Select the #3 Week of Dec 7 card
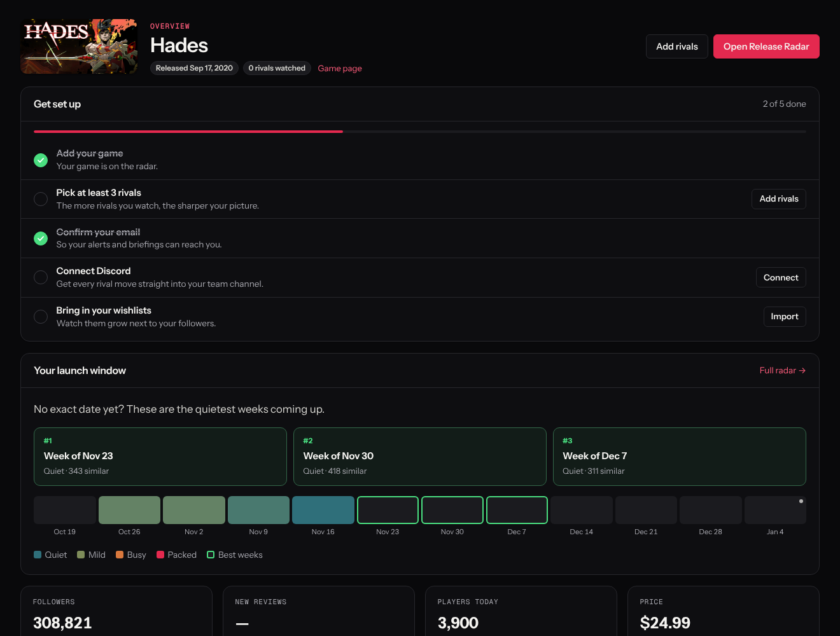The width and height of the screenshot is (840, 636). click(x=680, y=457)
